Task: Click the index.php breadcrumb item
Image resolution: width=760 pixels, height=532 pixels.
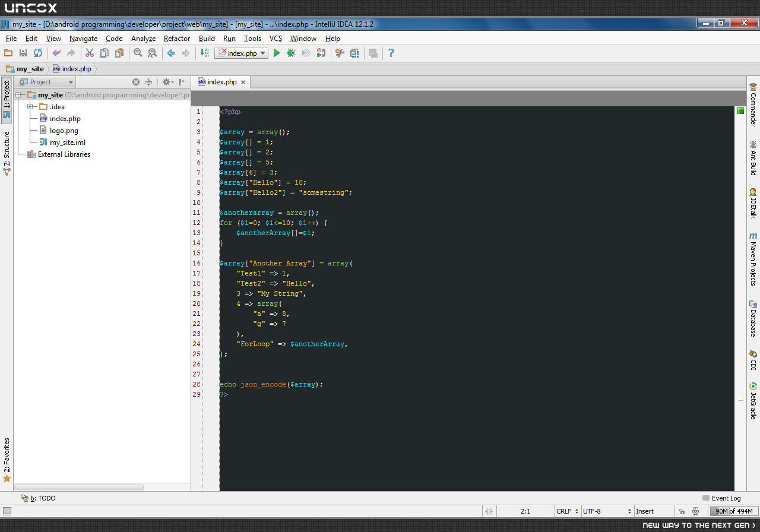Action: [x=72, y=69]
